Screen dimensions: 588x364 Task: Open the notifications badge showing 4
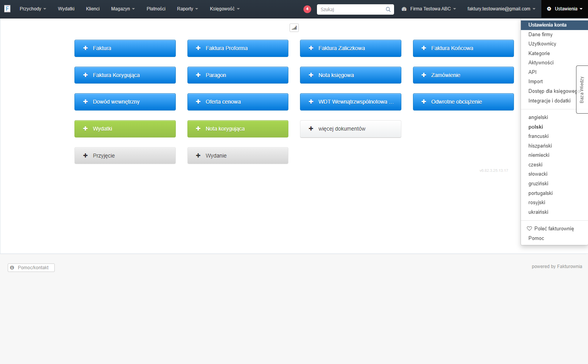pyautogui.click(x=307, y=9)
